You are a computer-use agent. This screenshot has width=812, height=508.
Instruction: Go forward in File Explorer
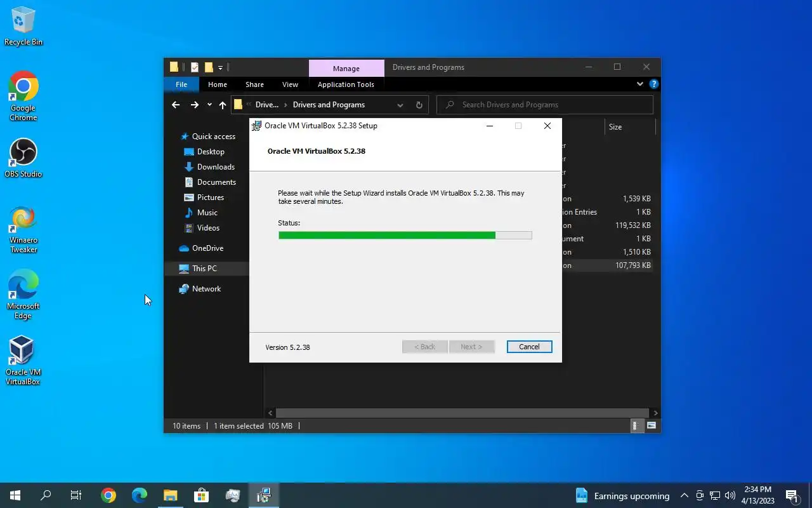194,105
